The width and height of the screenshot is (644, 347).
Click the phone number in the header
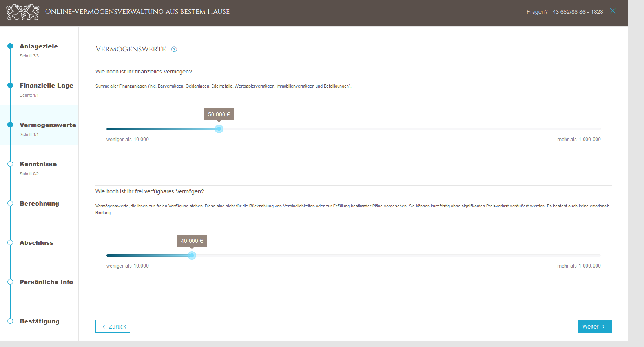click(x=576, y=12)
